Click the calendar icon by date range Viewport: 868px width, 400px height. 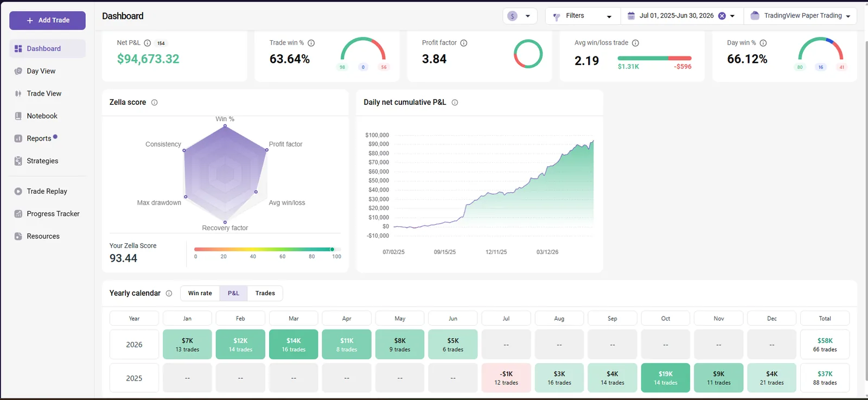pos(631,16)
